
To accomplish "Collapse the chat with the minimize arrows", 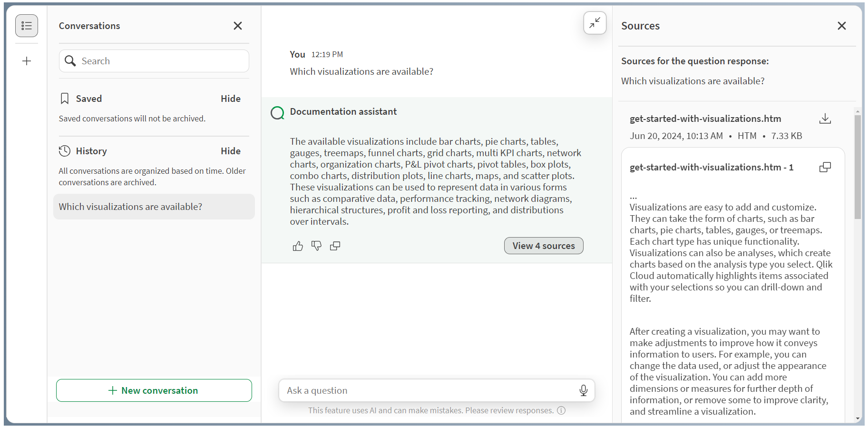I will pyautogui.click(x=595, y=23).
